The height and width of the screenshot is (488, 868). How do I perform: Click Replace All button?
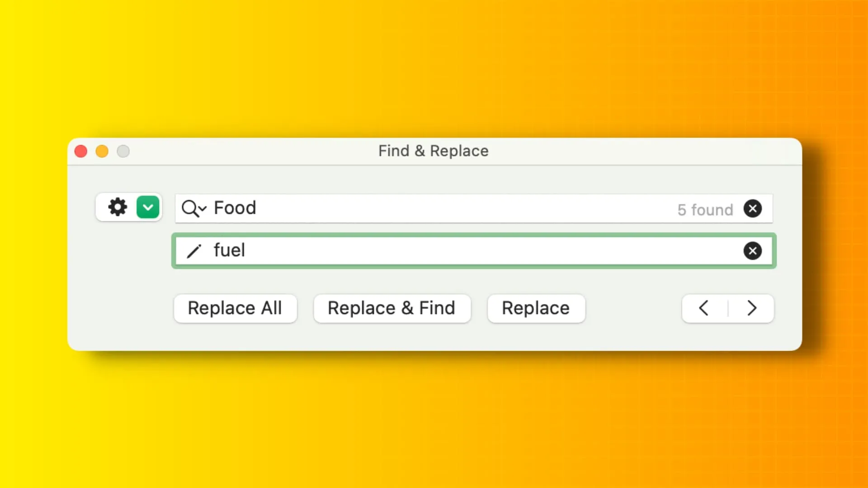tap(235, 308)
